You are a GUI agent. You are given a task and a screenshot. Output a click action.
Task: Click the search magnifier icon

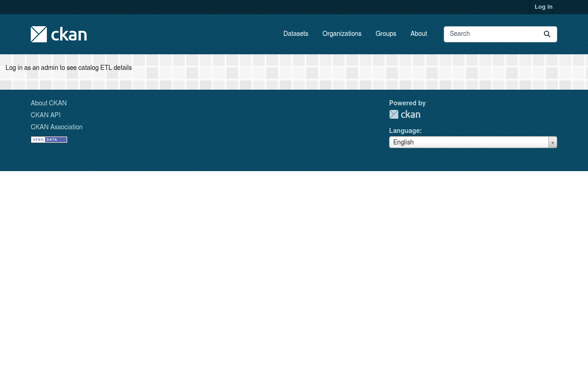pos(547,34)
